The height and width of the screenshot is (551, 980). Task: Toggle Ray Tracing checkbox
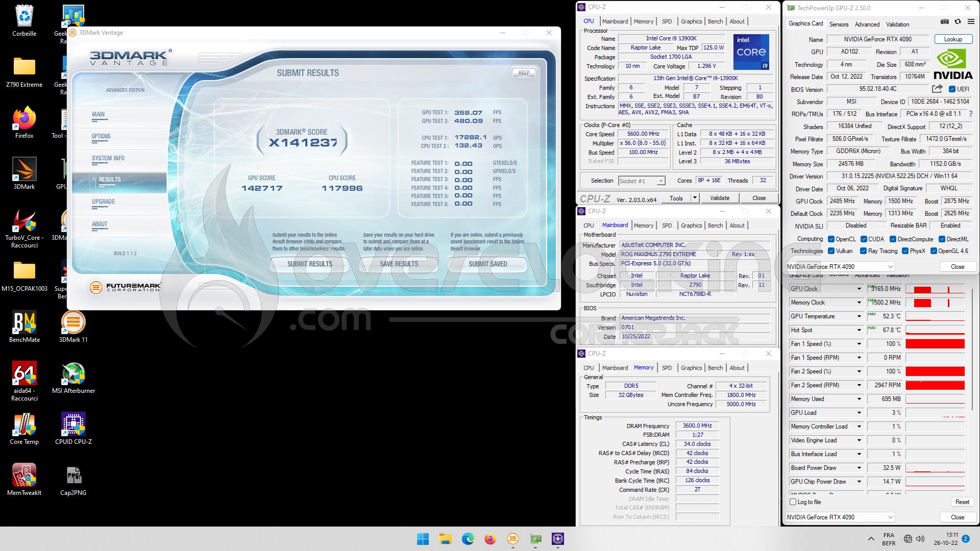click(863, 251)
